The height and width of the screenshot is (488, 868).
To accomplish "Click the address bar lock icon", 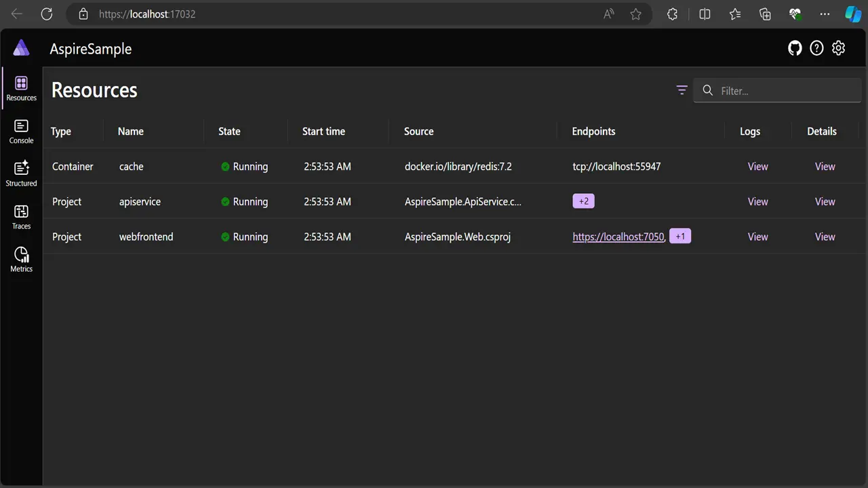I will click(x=83, y=14).
